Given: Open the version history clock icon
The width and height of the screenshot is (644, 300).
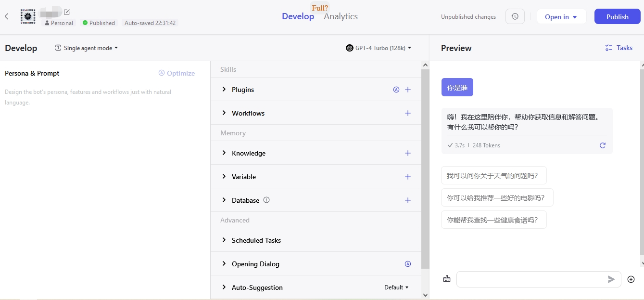Looking at the screenshot, I should [x=515, y=16].
